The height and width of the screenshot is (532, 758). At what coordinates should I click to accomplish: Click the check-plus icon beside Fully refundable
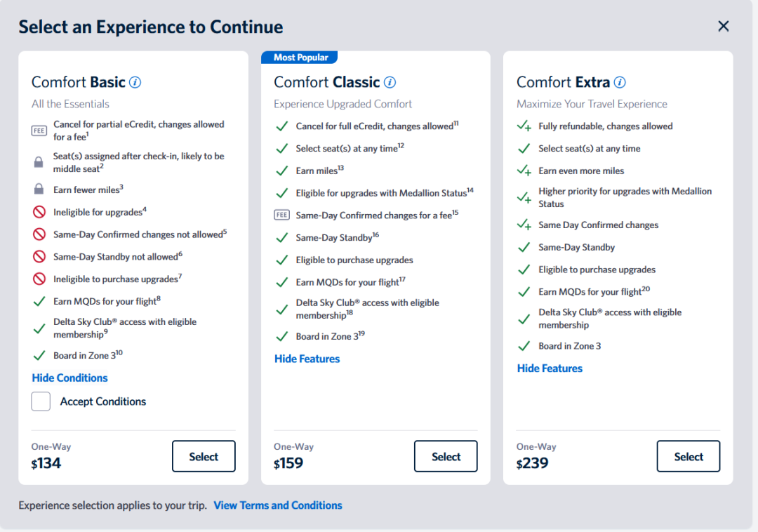(524, 126)
